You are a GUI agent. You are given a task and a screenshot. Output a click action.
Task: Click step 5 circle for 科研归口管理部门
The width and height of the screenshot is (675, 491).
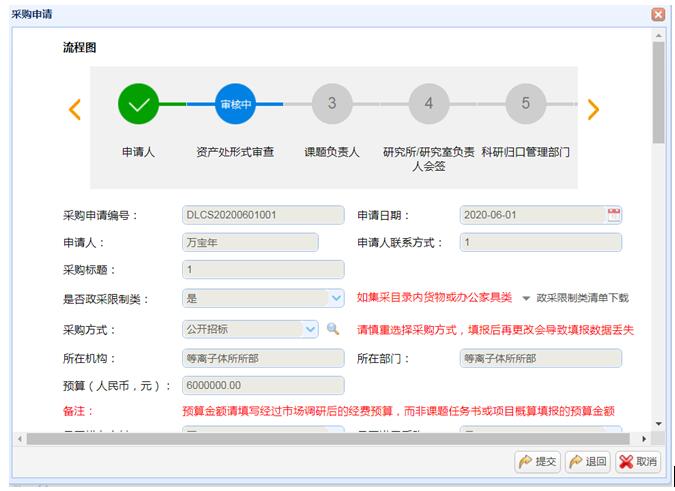(x=526, y=104)
